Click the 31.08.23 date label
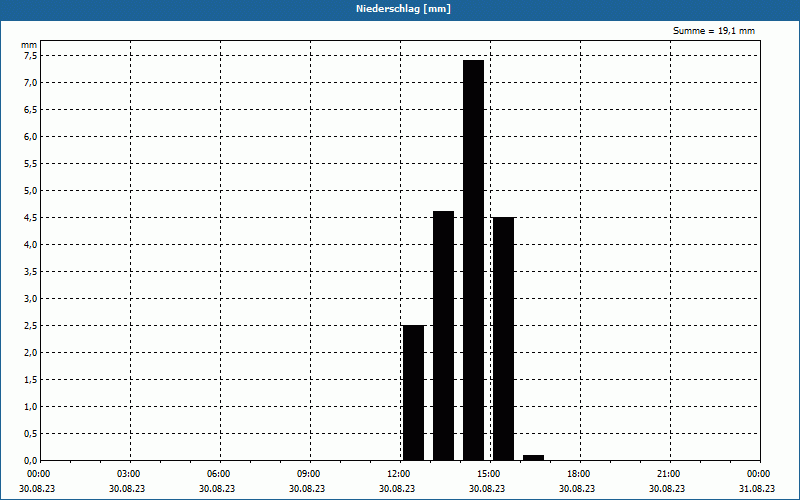Image resolution: width=800 pixels, height=500 pixels. [757, 488]
